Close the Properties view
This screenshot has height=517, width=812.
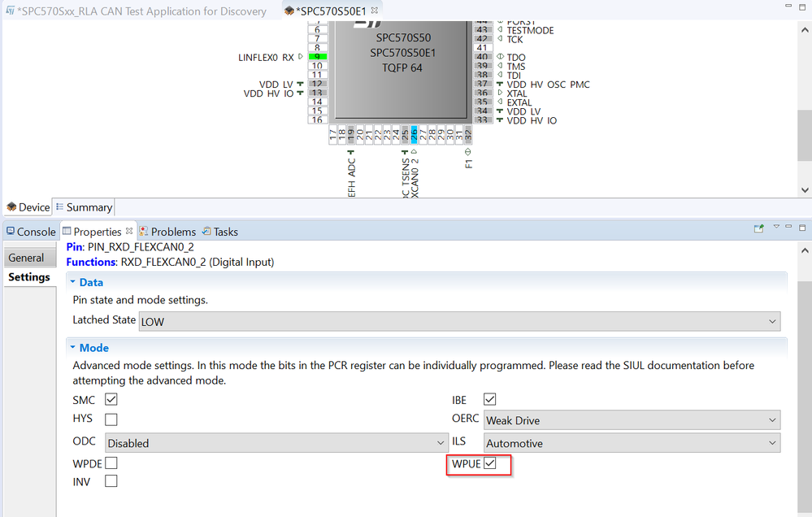(x=129, y=231)
